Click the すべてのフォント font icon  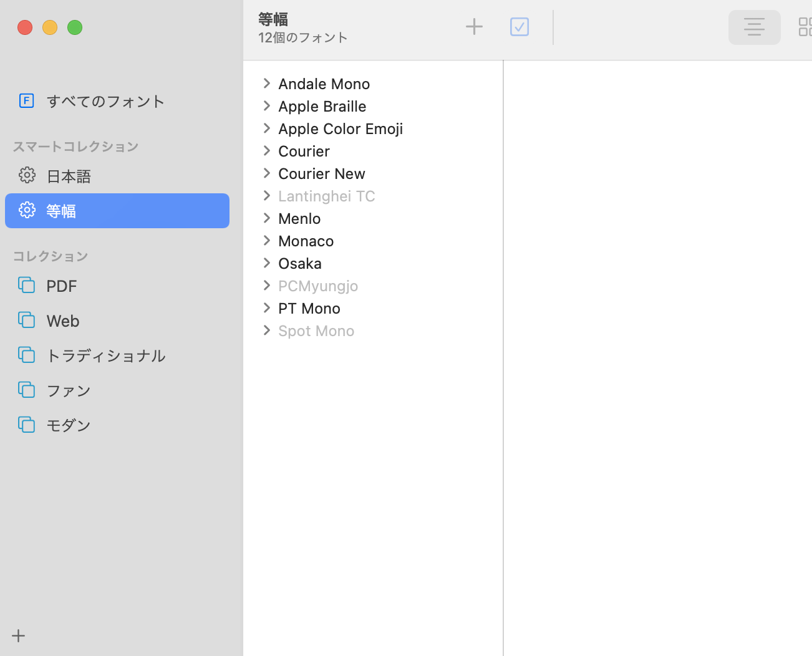click(26, 100)
